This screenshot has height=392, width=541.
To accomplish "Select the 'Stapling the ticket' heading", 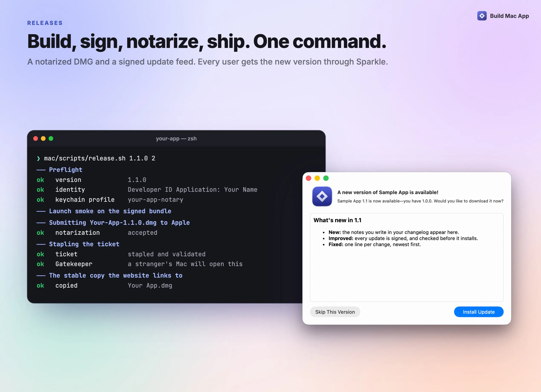I will (x=84, y=244).
